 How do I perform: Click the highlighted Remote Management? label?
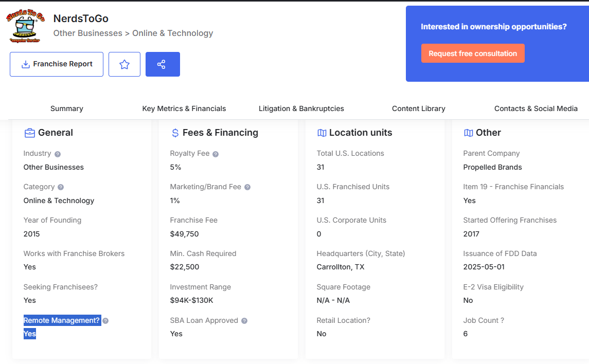[x=62, y=320]
